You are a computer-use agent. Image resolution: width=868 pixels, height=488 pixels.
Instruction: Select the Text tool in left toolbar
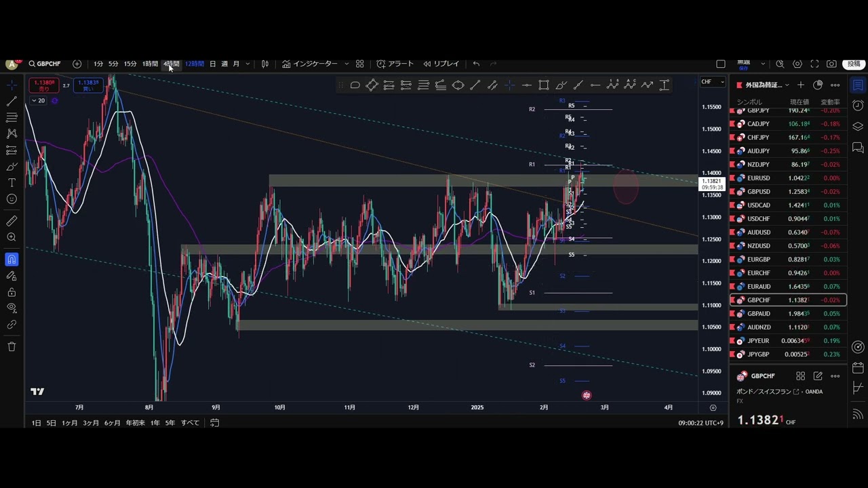click(12, 183)
